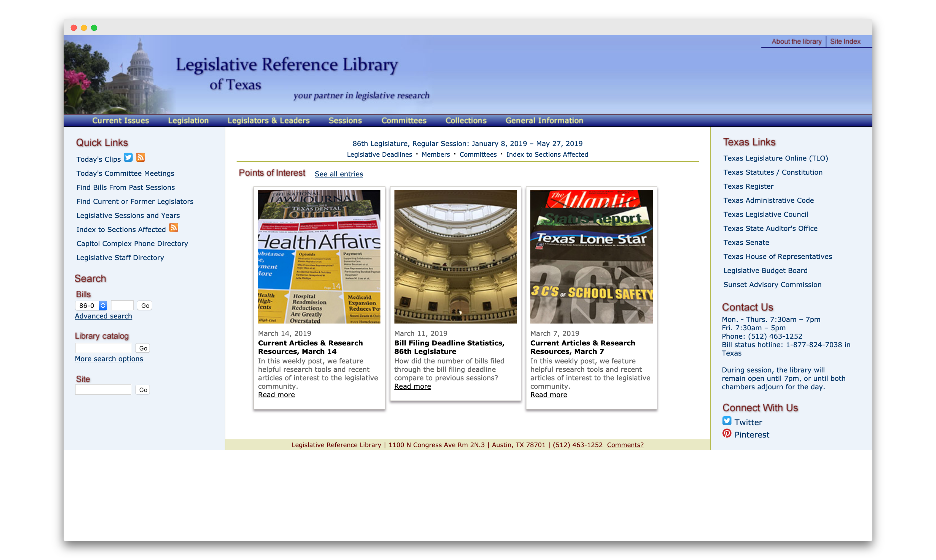This screenshot has height=560, width=936.
Task: Open Current Issues menu
Action: [x=121, y=120]
